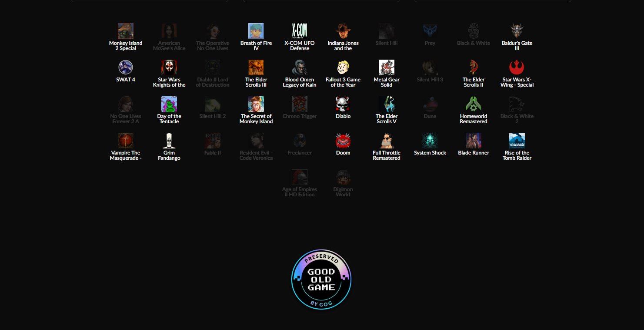Click the Good Old Game preserved badge
The width and height of the screenshot is (644, 330).
[x=321, y=279]
